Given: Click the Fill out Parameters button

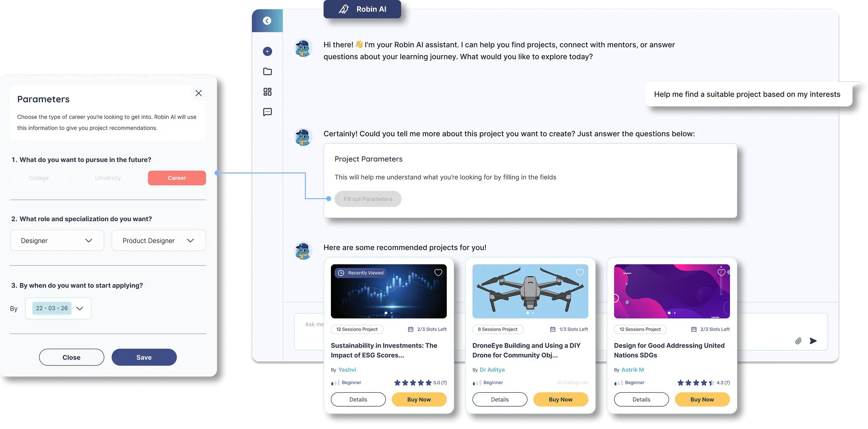Looking at the screenshot, I should 368,199.
